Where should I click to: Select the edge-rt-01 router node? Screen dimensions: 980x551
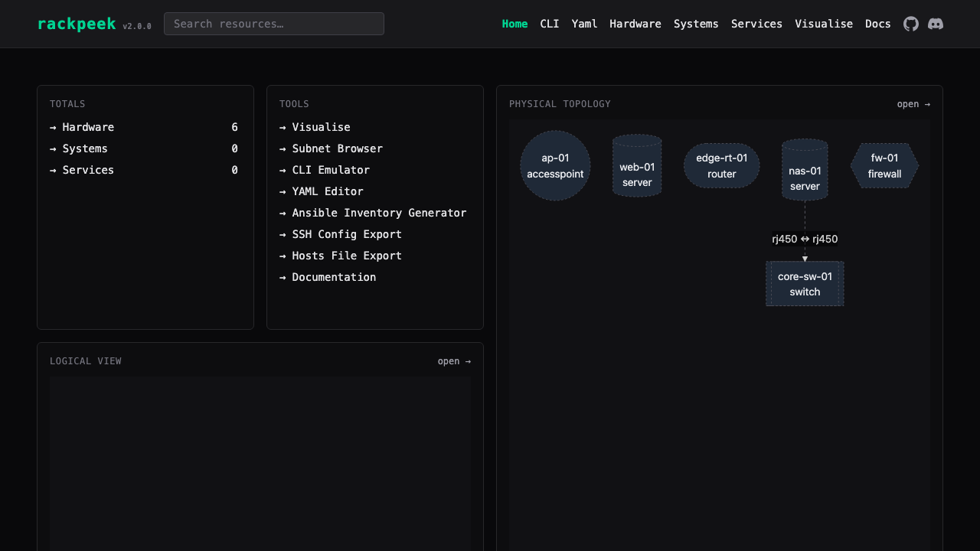[x=722, y=165]
